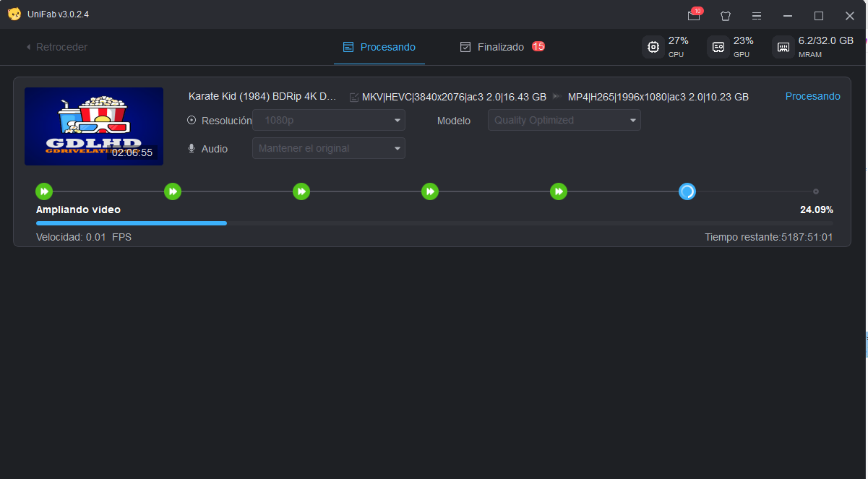Click the MRAM memory icon
Screen dimensions: 868x479
pyautogui.click(x=783, y=47)
